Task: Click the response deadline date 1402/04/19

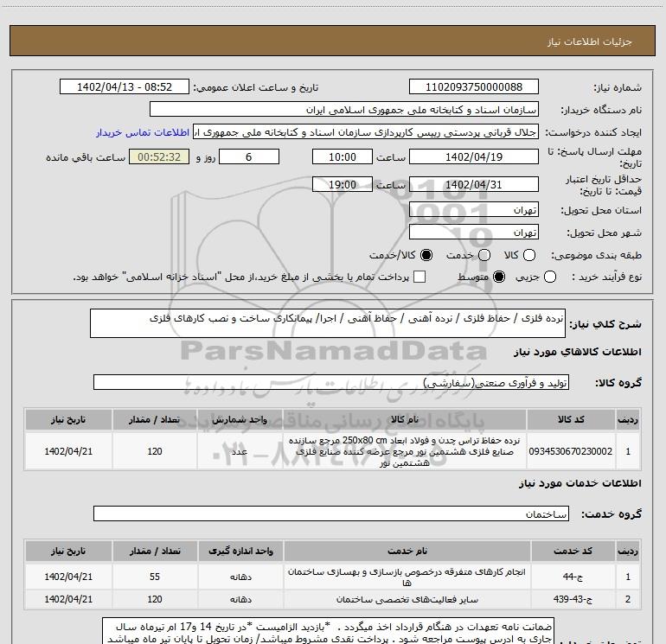Action: (x=474, y=156)
